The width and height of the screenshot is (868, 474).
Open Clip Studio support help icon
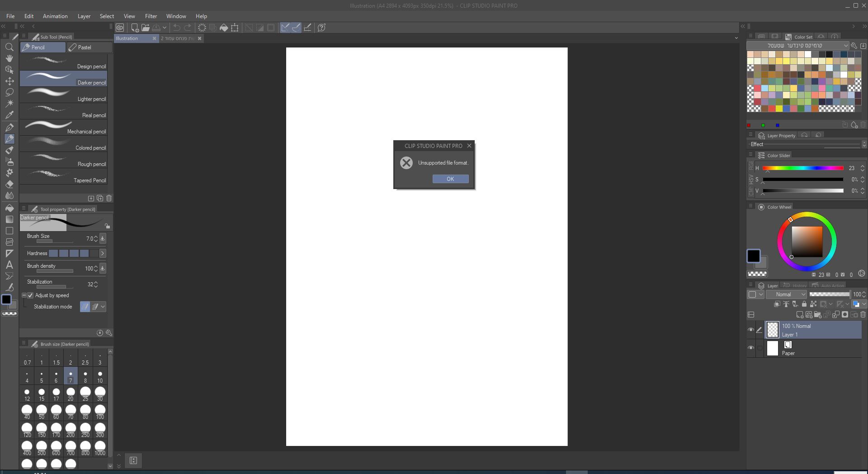(x=322, y=28)
